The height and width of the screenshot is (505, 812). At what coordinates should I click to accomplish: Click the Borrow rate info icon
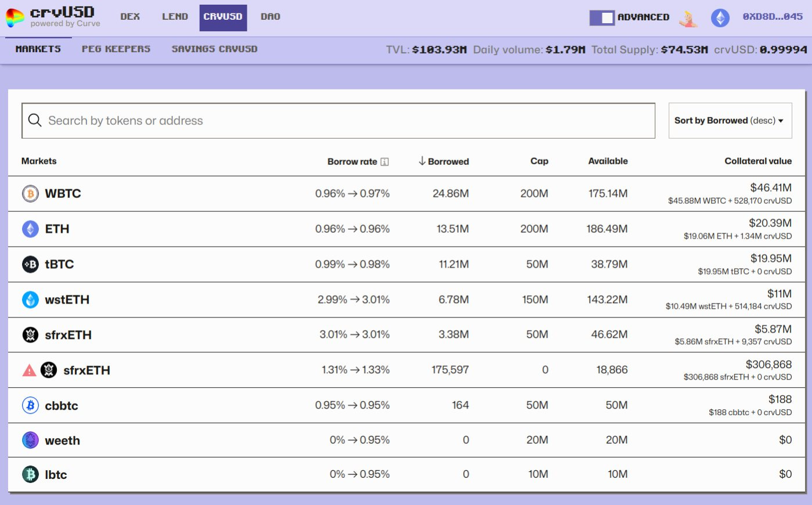click(384, 162)
